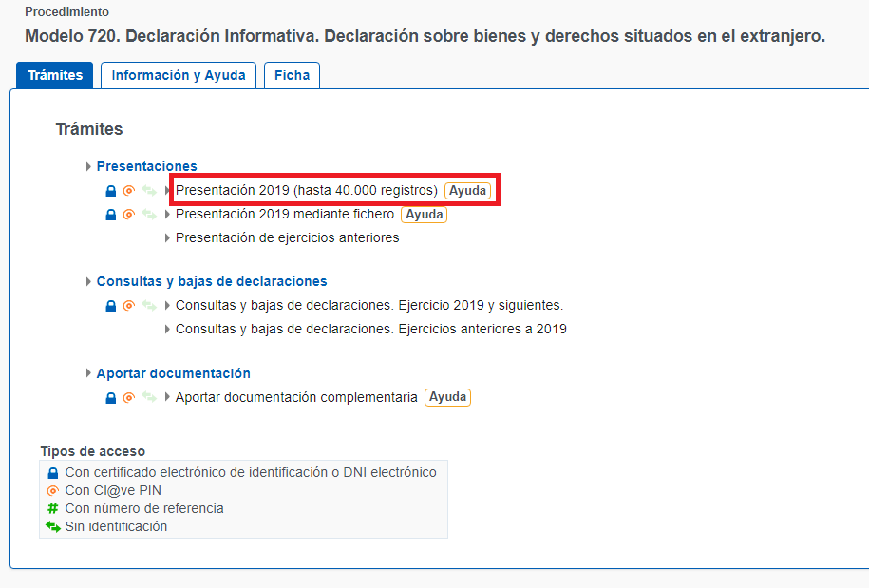
Task: Open the Ficha tab
Action: [x=292, y=75]
